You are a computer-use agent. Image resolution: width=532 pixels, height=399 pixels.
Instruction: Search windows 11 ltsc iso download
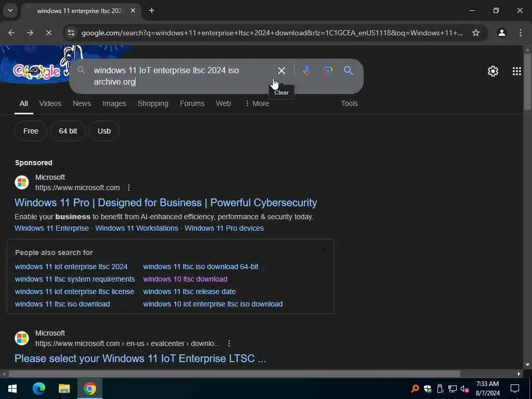point(62,304)
